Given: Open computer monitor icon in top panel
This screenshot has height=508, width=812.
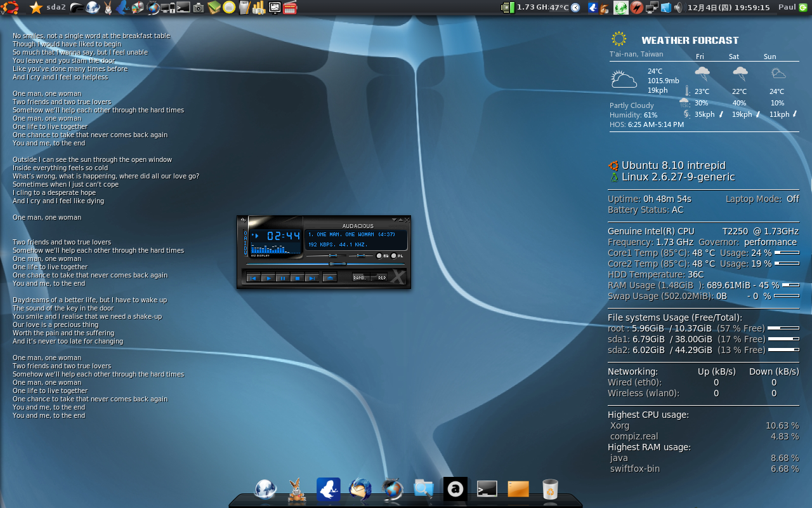Looking at the screenshot, I should (167, 8).
